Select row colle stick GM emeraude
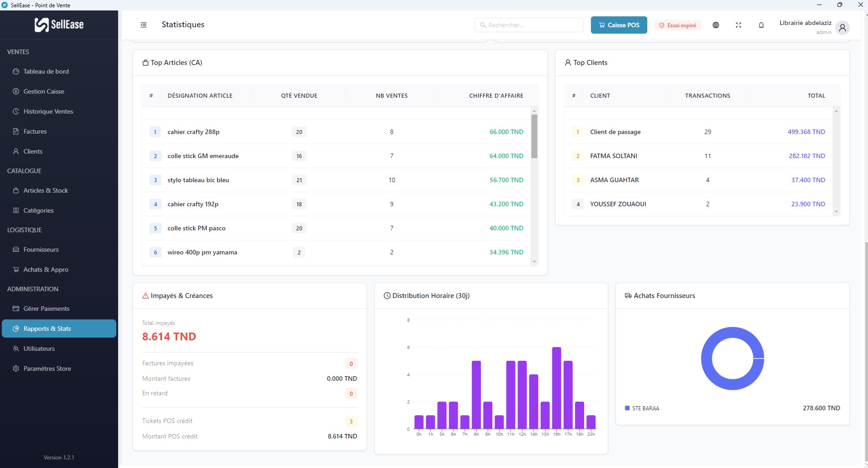This screenshot has width=868, height=468. point(336,156)
